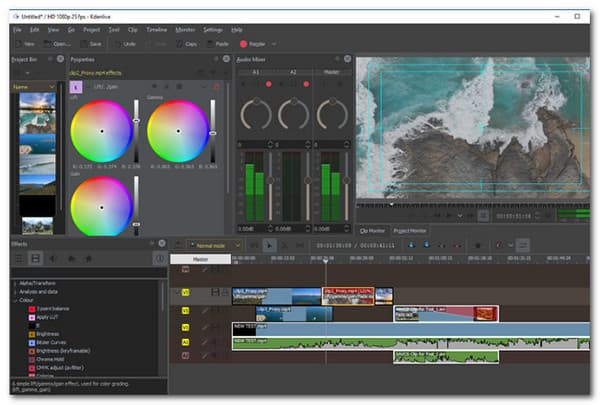Click the Copy toolbar button
The image size is (600, 405).
(186, 44)
